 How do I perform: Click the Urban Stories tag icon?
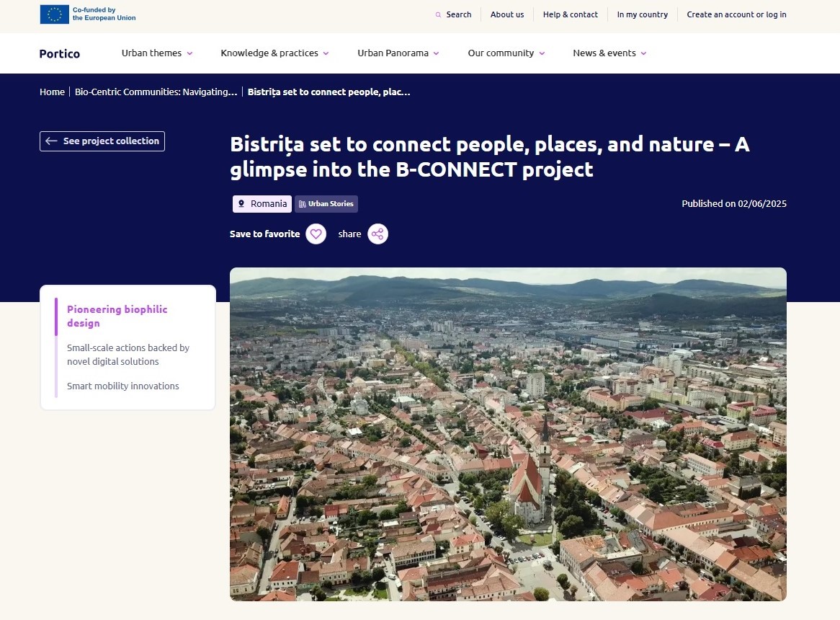pos(303,204)
